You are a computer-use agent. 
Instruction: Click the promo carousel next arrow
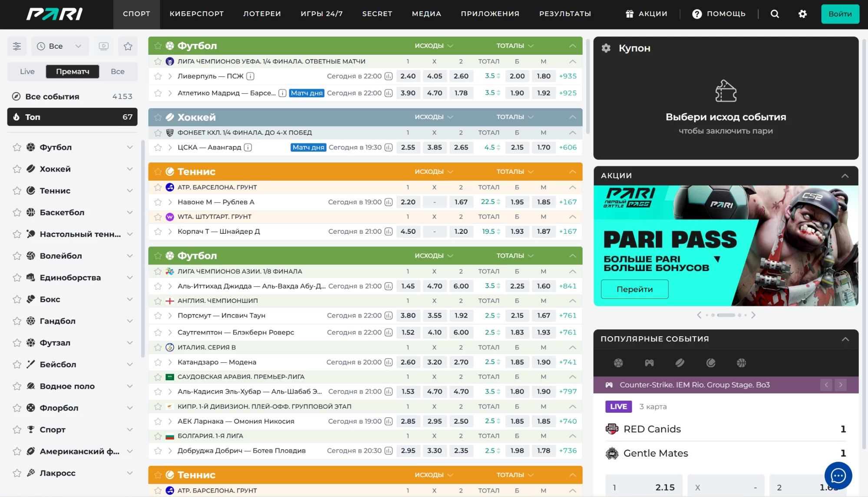coord(753,315)
